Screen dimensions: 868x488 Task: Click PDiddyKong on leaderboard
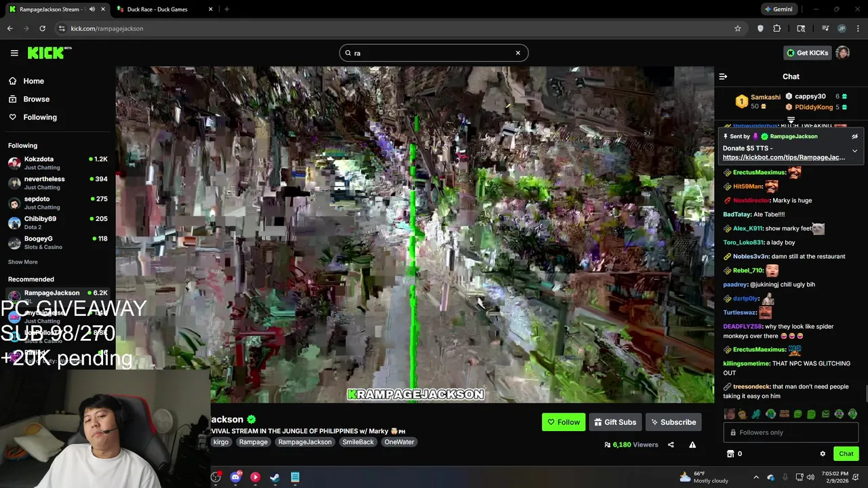814,107
